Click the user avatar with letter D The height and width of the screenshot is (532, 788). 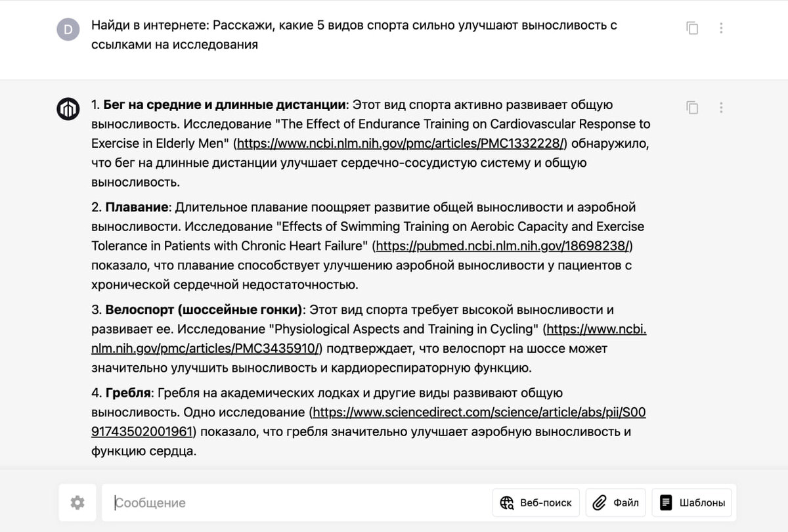coord(68,28)
